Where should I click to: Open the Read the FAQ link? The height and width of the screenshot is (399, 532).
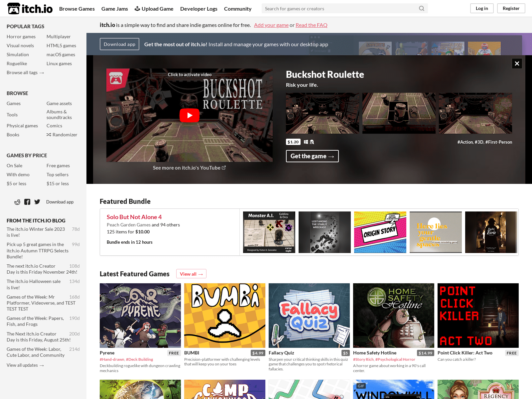pos(312,25)
